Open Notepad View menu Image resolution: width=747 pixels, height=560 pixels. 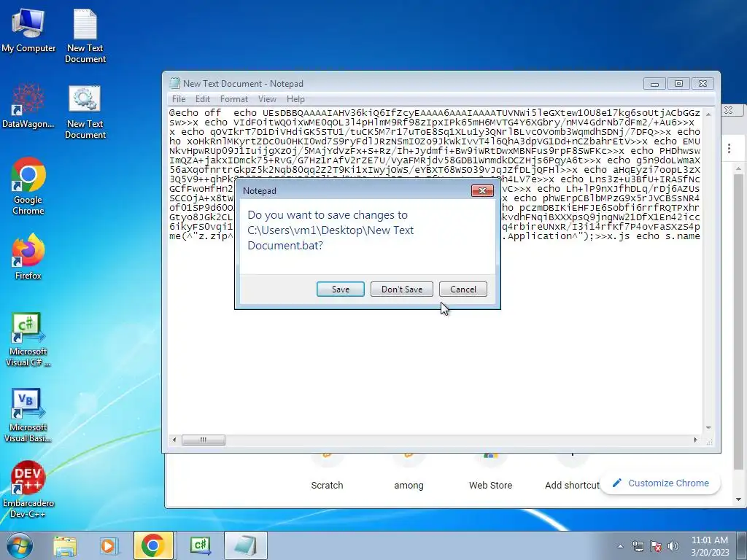point(267,99)
